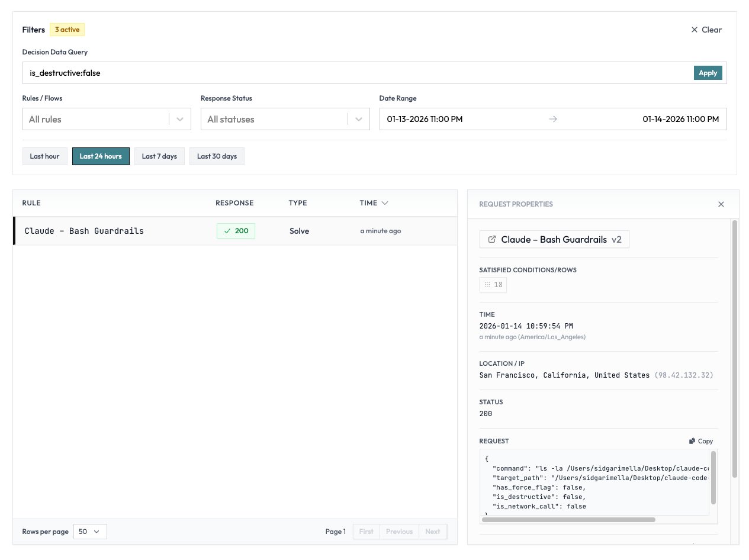Viewport: 749px width, 560px height.
Task: Click the green check icon inside the 200 badge
Action: (x=227, y=231)
